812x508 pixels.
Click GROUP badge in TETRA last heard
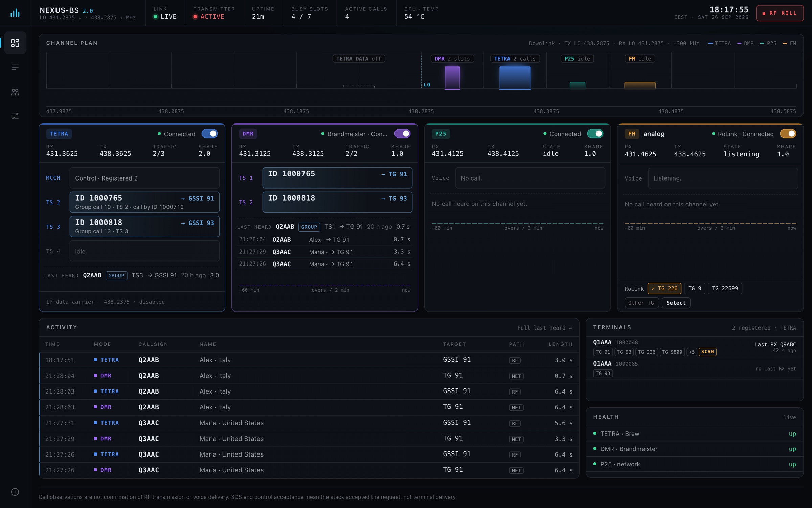click(116, 276)
